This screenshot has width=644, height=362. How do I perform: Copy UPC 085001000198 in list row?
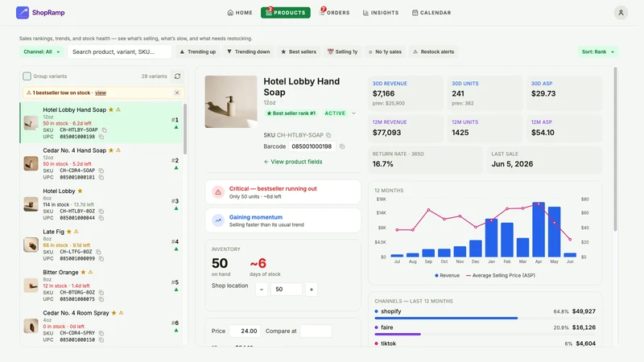tap(101, 137)
